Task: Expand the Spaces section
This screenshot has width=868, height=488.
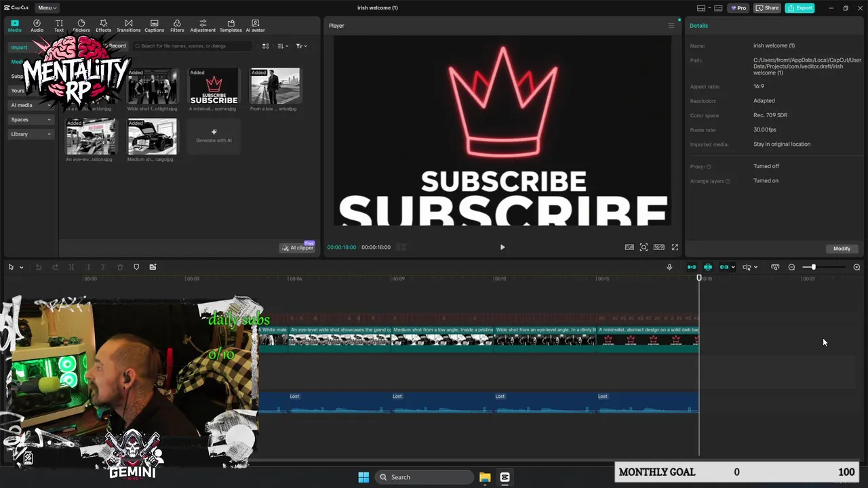Action: coord(31,119)
